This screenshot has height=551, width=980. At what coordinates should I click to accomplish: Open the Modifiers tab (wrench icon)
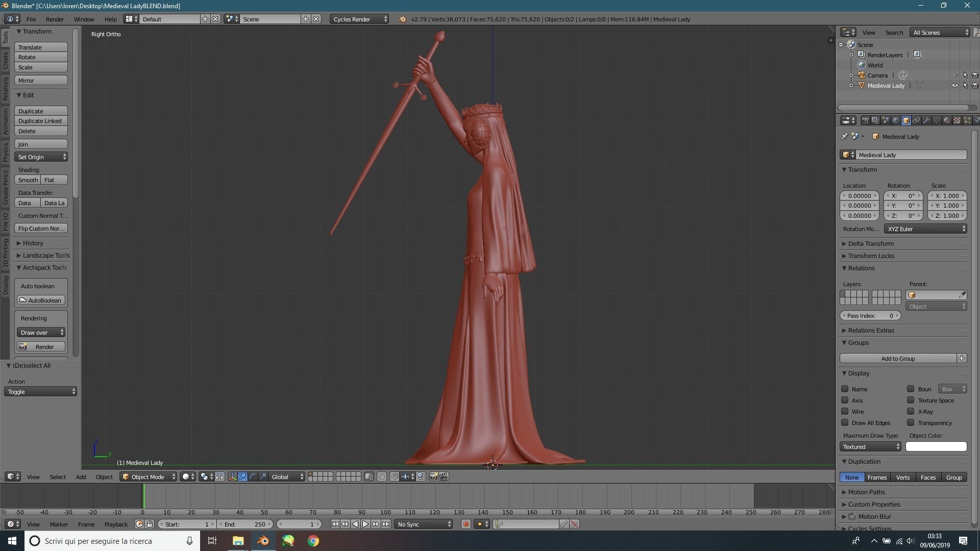point(926,120)
